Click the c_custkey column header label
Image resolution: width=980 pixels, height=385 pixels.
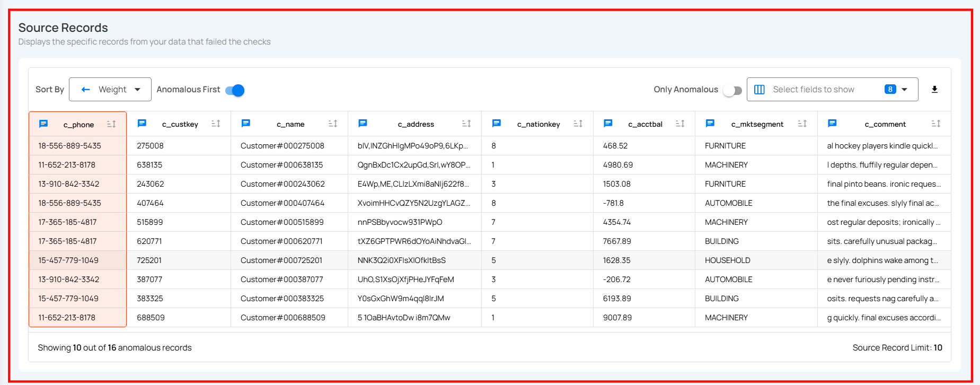[180, 124]
